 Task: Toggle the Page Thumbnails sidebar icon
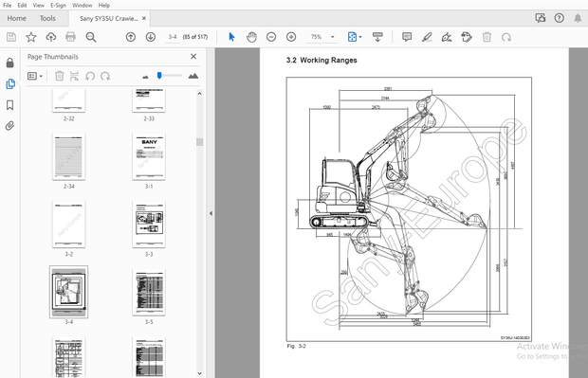tap(10, 84)
